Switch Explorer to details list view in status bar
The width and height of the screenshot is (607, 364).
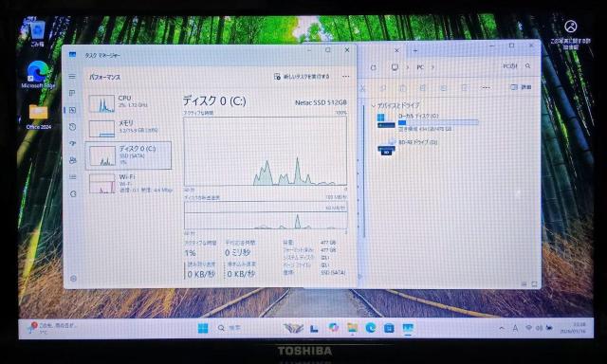pos(524,284)
